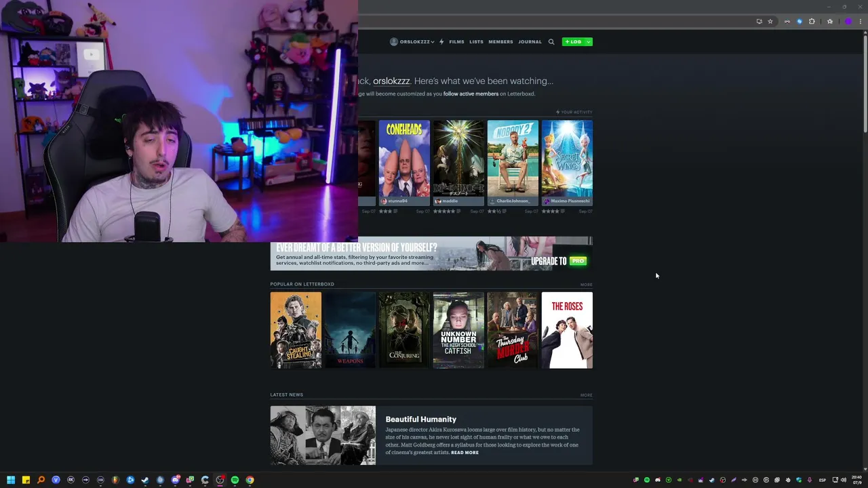Image resolution: width=868 pixels, height=488 pixels.
Task: Click the lightning bolt activity icon
Action: pos(441,42)
